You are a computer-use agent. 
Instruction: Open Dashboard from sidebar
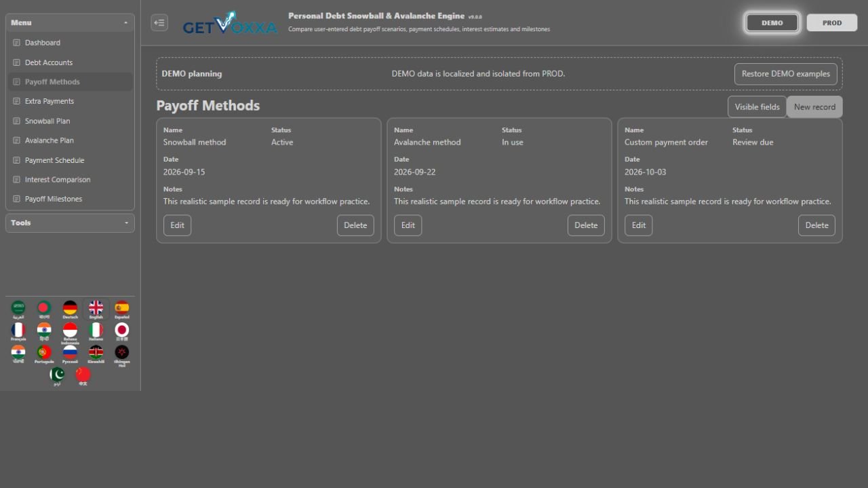(70, 43)
